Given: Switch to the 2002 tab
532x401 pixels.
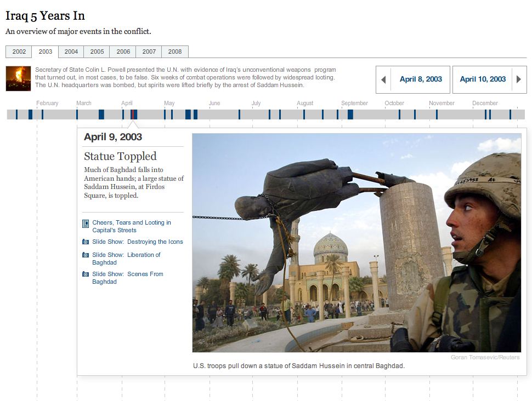Looking at the screenshot, I should coord(19,51).
